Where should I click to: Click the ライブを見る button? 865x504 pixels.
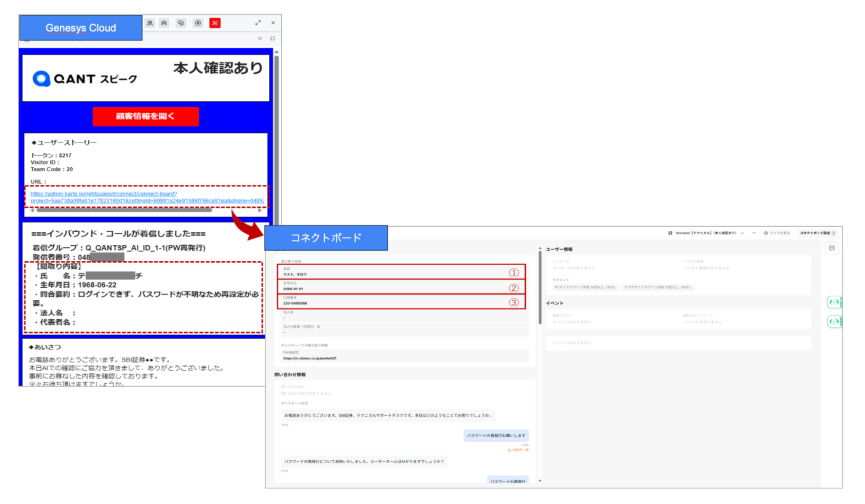coord(777,233)
